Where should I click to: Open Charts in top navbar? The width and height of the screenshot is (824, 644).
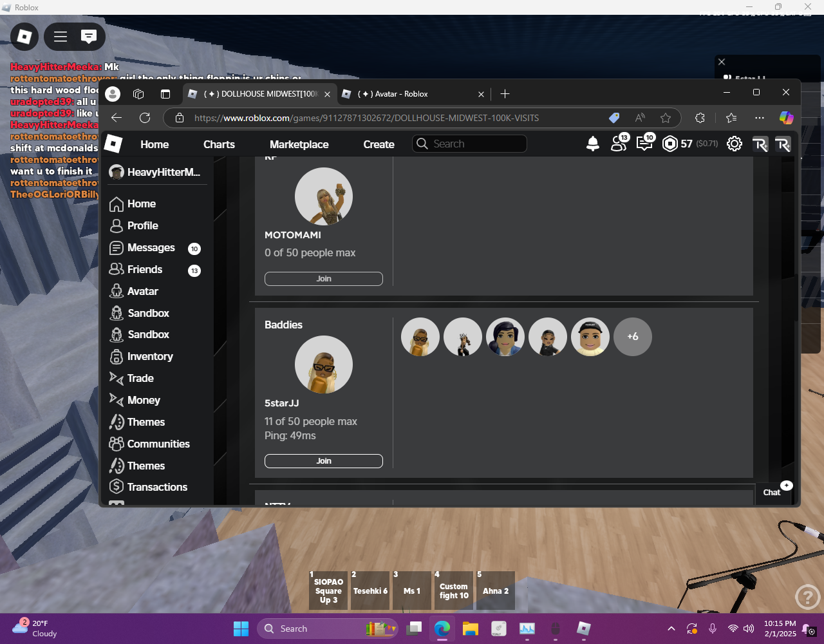(x=219, y=144)
